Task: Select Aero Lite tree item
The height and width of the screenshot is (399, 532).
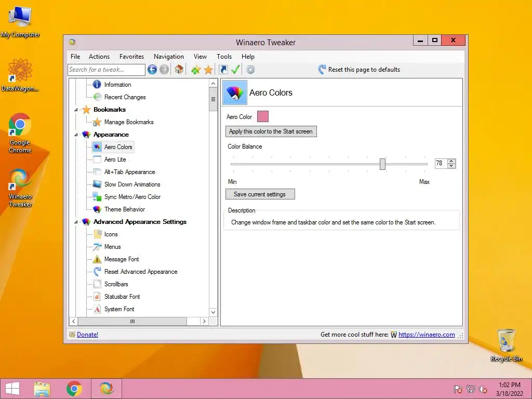Action: tap(115, 159)
